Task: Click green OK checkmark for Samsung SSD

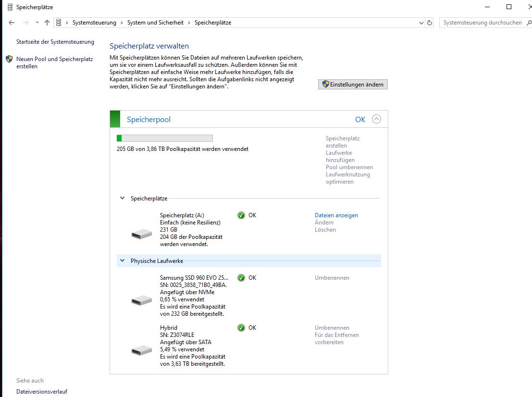Action: coord(241,278)
